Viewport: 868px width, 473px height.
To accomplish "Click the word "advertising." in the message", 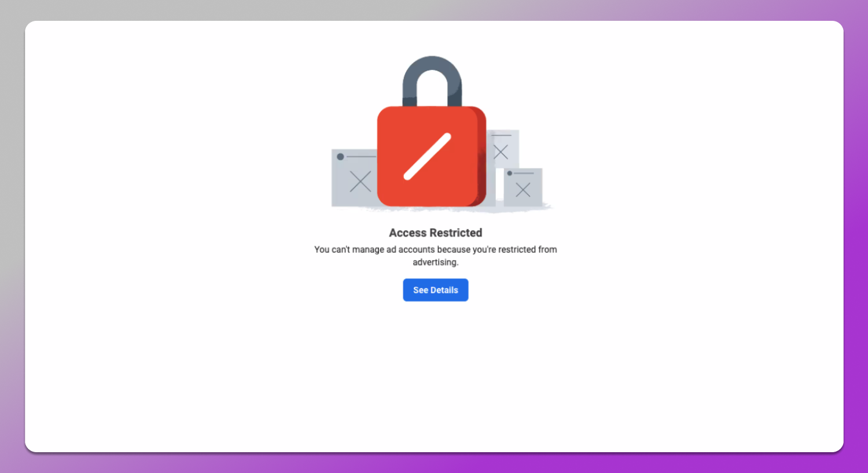I will (435, 262).
